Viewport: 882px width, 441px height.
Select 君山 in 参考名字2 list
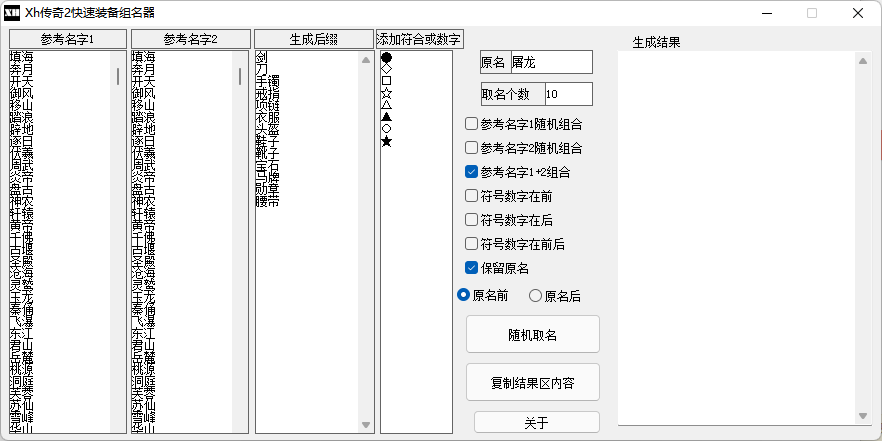tap(143, 347)
